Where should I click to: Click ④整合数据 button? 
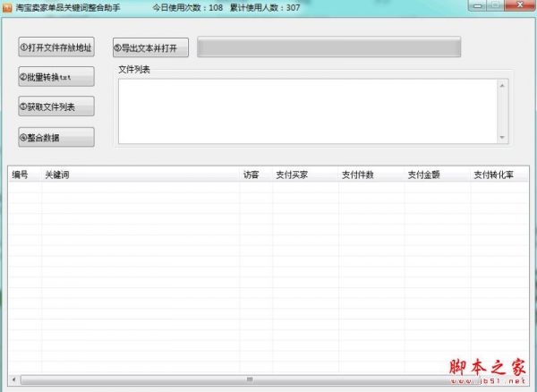coord(56,137)
